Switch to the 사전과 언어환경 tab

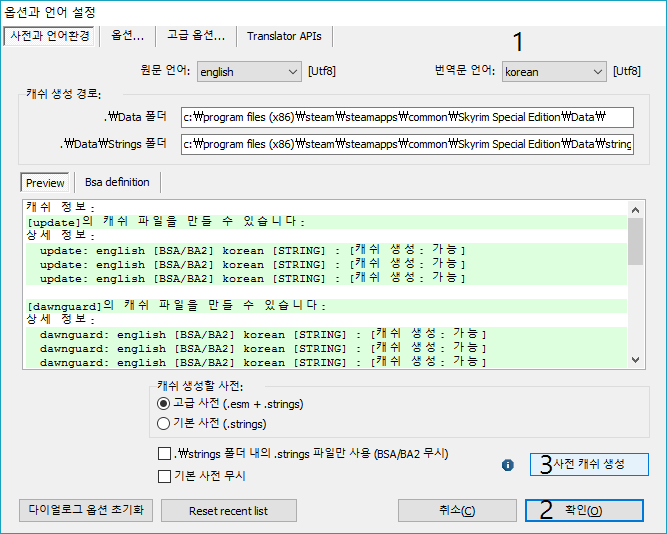tap(50, 36)
